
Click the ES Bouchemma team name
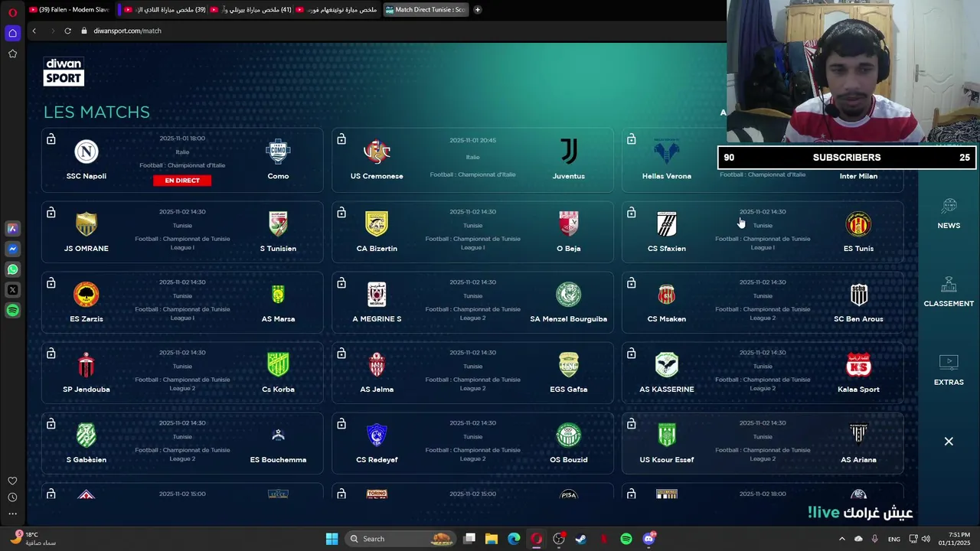point(278,460)
